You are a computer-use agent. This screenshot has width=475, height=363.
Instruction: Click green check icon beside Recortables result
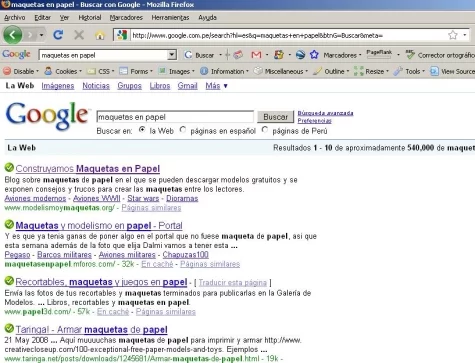point(9,281)
